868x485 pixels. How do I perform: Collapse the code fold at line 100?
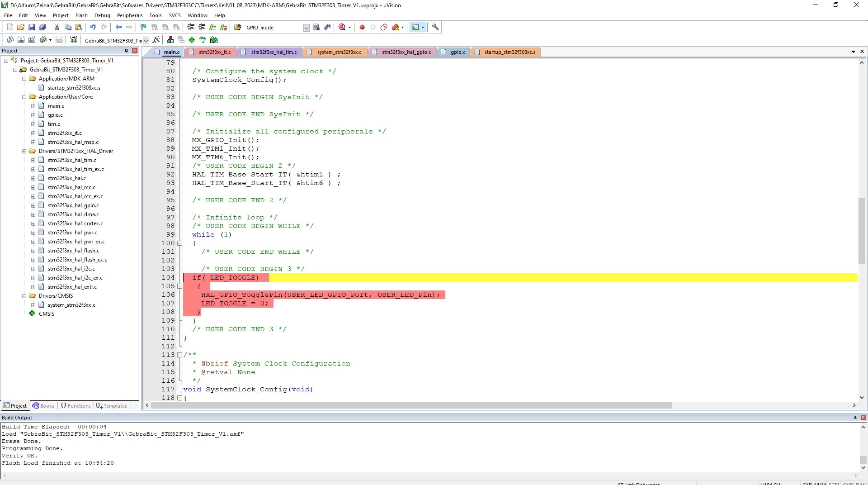[179, 243]
